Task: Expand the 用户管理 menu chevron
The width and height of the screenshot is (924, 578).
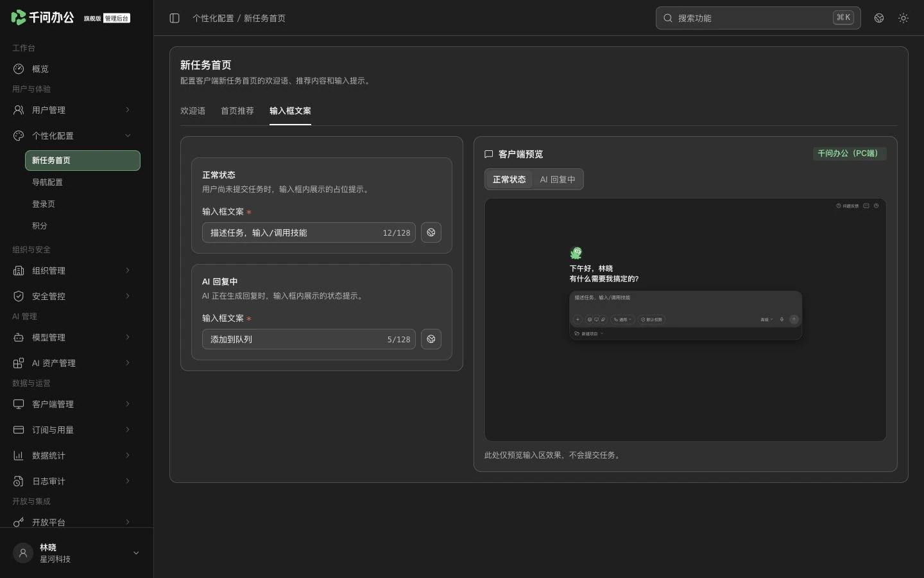Action: 128,110
